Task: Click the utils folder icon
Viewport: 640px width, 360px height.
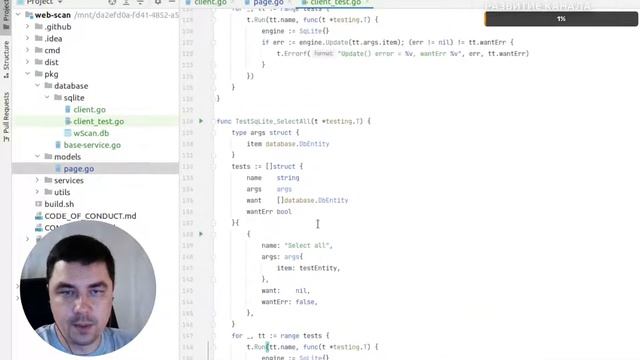Action: (x=49, y=192)
